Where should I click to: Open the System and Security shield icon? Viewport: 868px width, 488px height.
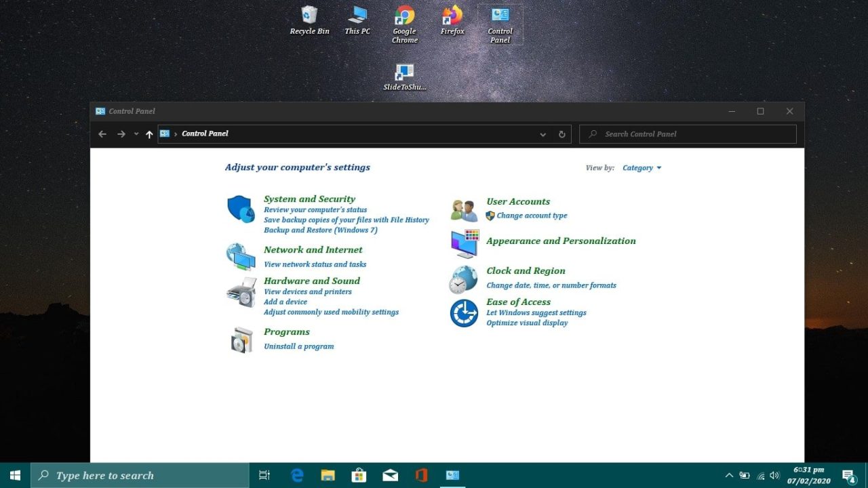[x=241, y=209]
